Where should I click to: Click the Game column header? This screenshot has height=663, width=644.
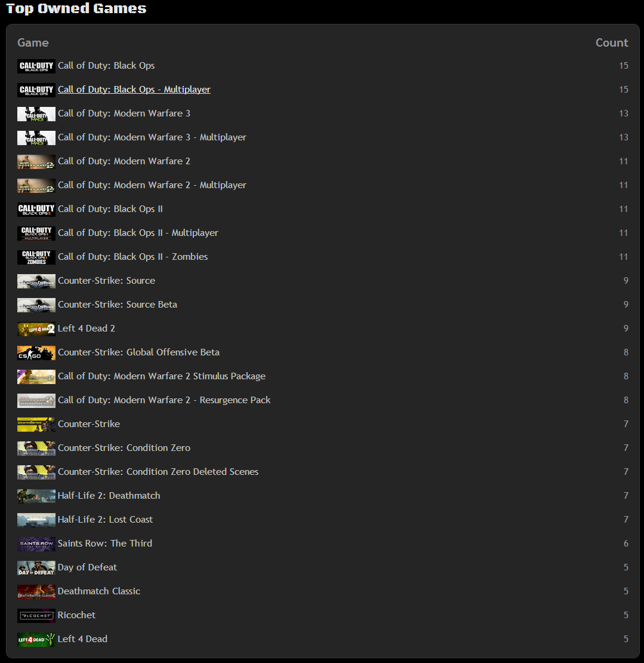click(x=33, y=42)
